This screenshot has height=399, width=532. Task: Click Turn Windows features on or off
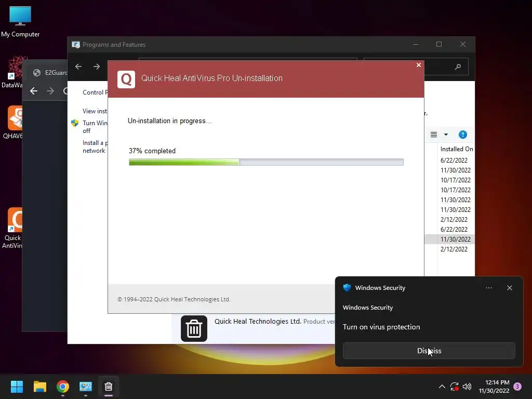tap(95, 127)
